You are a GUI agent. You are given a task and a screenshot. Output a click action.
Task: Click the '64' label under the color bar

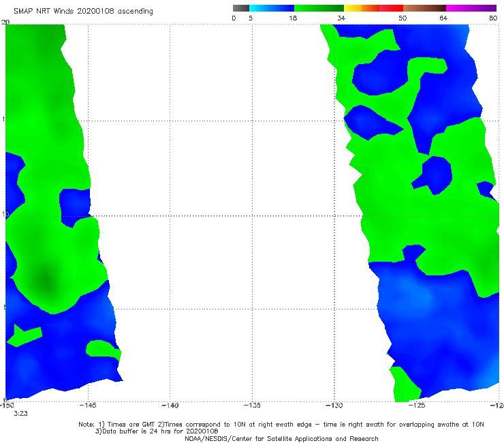[443, 18]
